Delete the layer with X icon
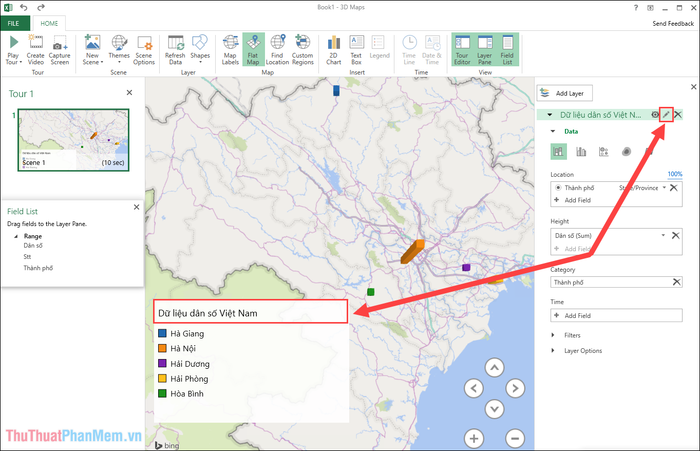This screenshot has height=451, width=700. click(x=678, y=115)
